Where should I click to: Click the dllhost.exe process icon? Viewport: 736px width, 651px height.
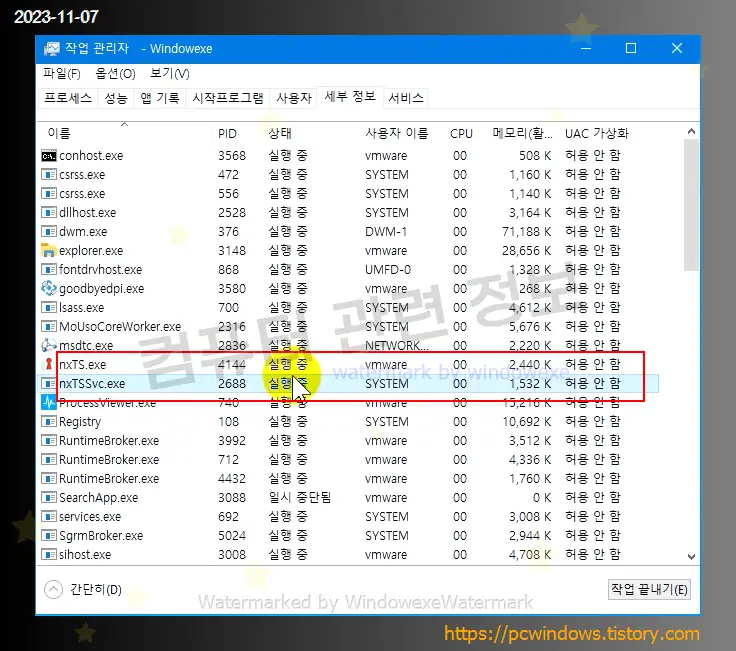48,213
